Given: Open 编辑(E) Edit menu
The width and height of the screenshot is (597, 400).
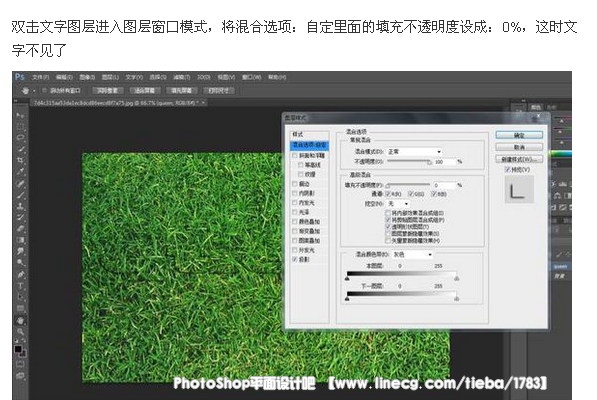Looking at the screenshot, I should point(64,77).
